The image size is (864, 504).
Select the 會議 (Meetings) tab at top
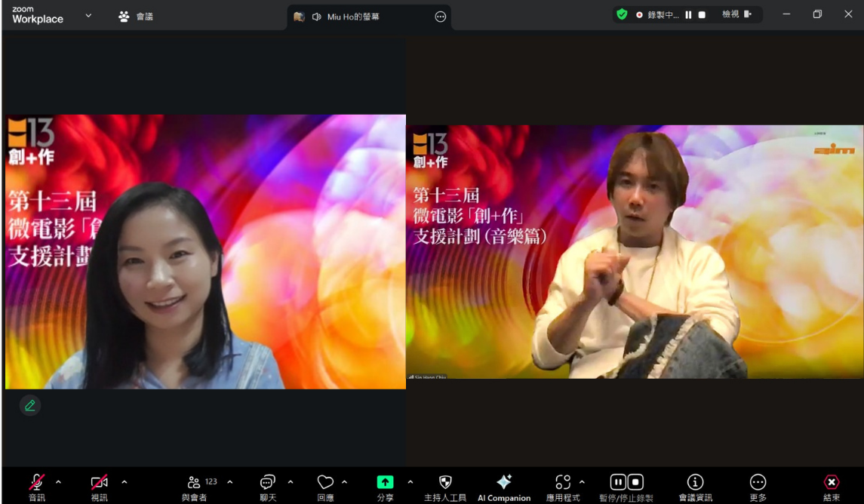tap(136, 16)
